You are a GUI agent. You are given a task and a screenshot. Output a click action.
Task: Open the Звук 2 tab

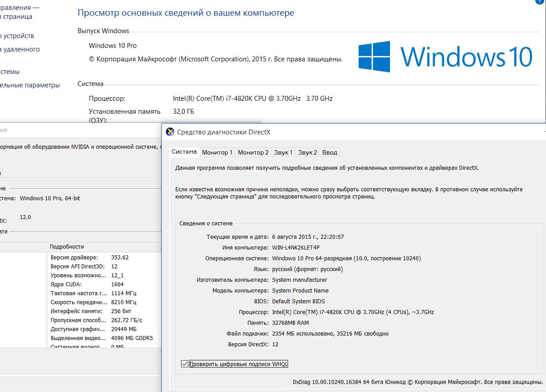pos(308,152)
